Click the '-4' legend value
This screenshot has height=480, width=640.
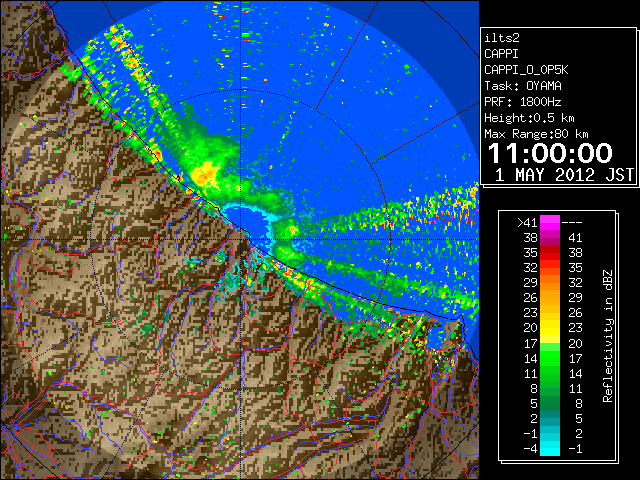(x=530, y=449)
